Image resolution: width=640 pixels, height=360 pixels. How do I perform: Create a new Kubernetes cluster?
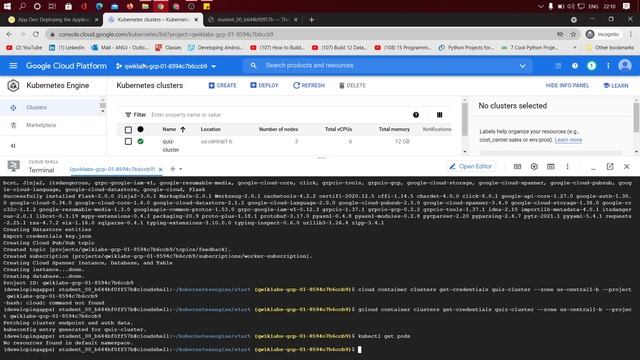(222, 85)
